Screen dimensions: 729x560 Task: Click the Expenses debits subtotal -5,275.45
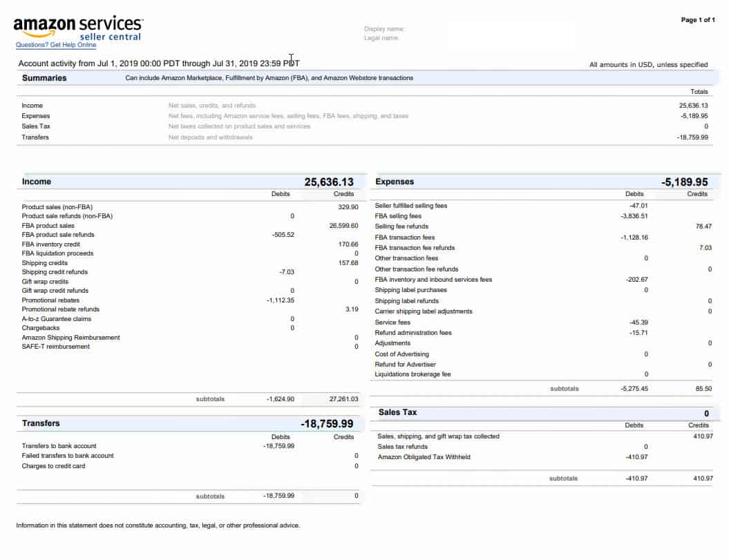pos(634,389)
